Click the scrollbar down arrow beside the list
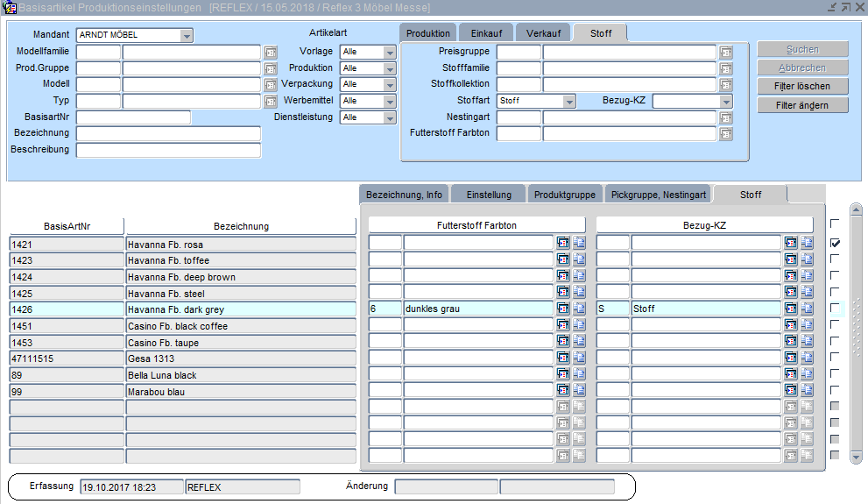Image resolution: width=868 pixels, height=504 pixels. tap(857, 457)
